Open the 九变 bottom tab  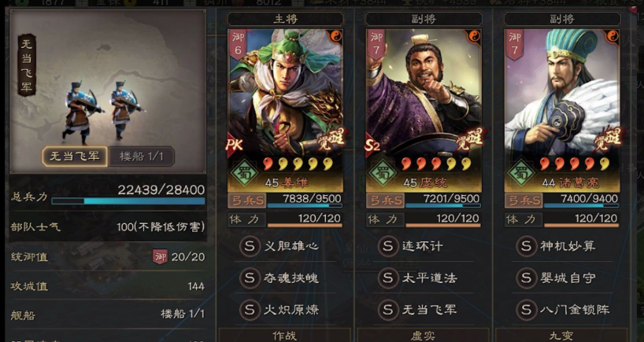point(561,335)
